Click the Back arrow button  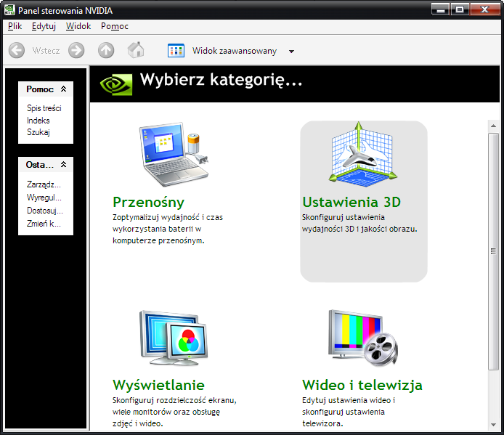tap(17, 51)
